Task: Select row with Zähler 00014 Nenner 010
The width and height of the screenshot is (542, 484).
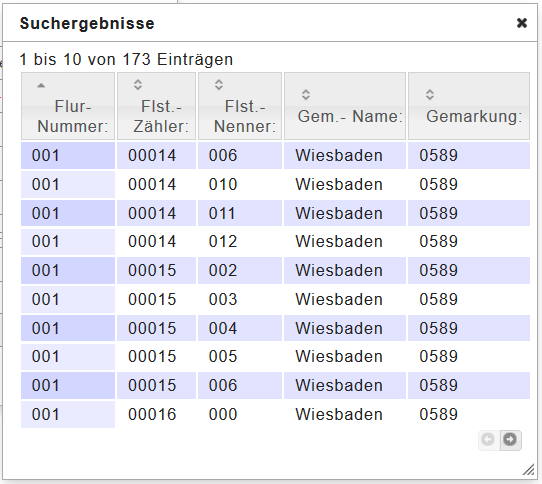Action: coord(275,184)
